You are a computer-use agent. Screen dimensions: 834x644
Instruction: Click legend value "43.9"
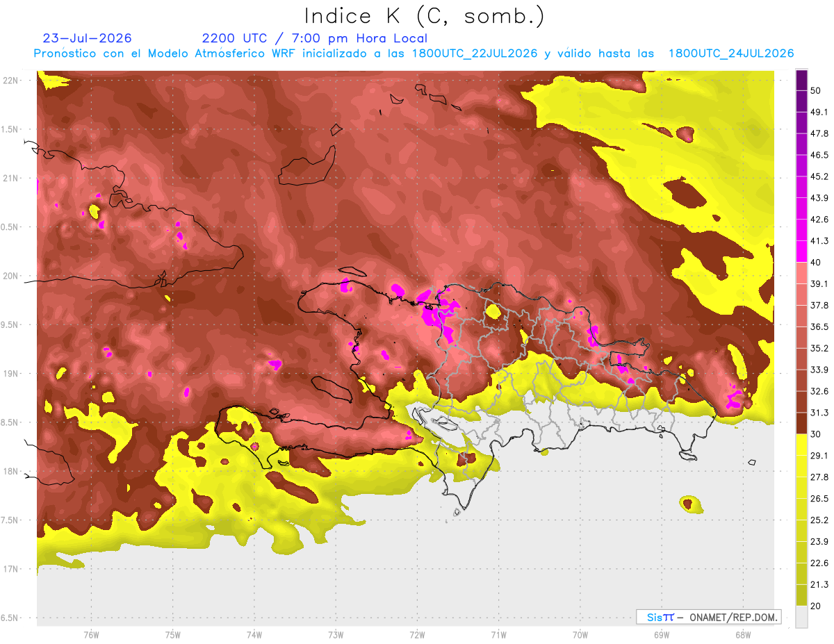[819, 198]
